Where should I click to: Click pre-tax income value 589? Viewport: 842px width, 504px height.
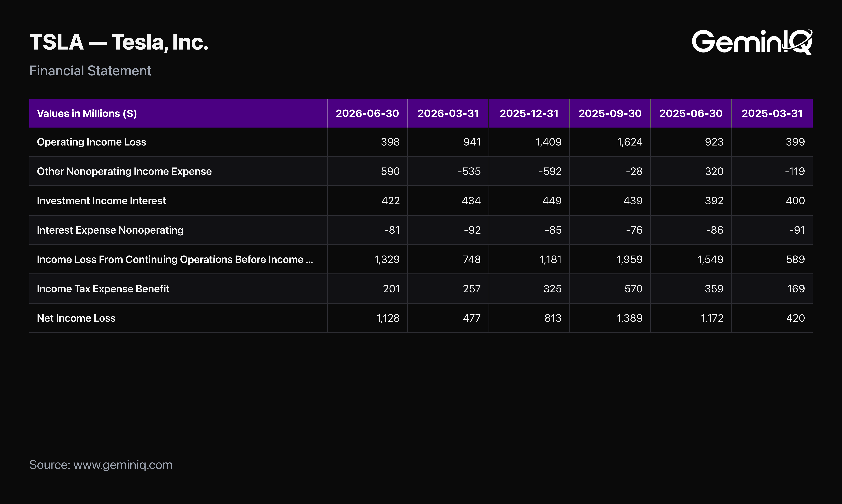click(796, 259)
